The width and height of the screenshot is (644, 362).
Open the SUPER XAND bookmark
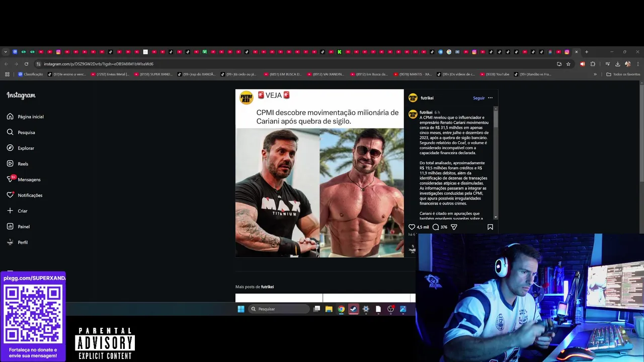coord(153,74)
